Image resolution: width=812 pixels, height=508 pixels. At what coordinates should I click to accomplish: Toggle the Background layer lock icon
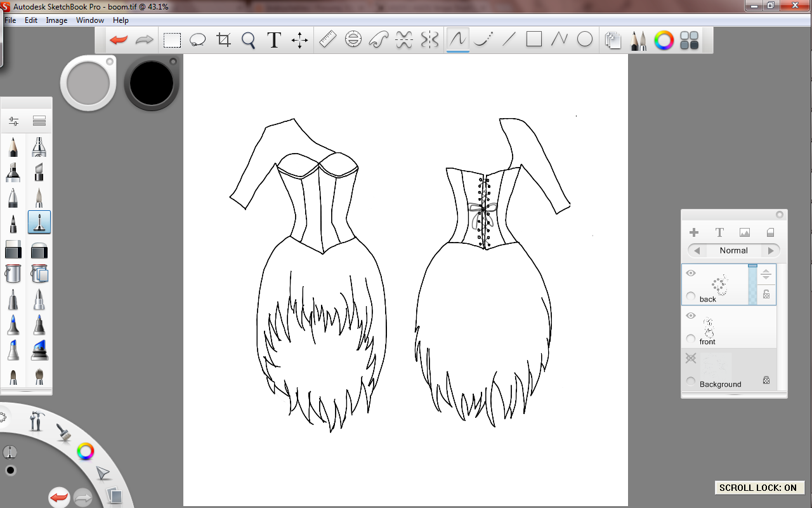coord(766,380)
